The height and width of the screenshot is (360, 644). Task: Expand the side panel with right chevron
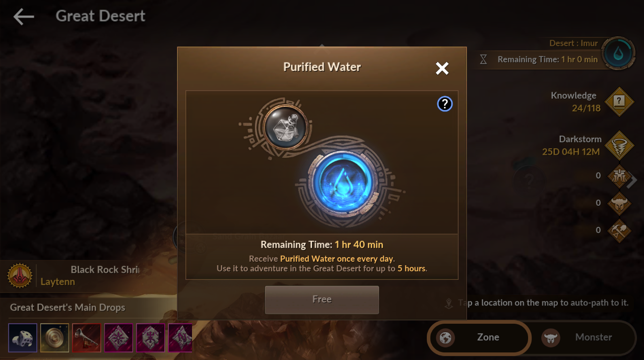632,180
